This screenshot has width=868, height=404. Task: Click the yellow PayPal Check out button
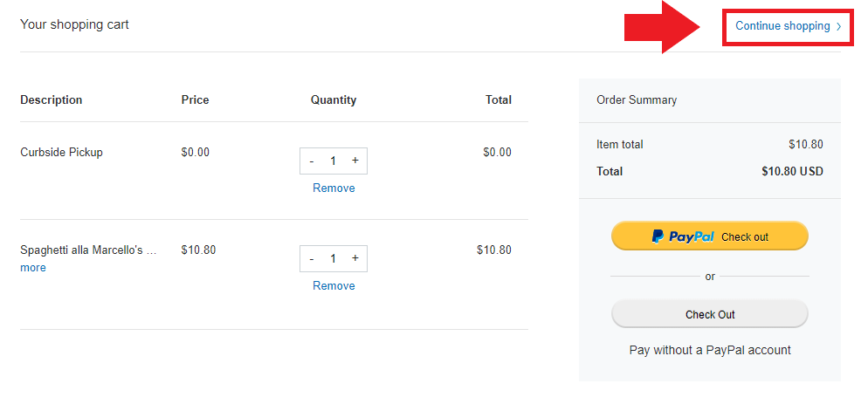pos(710,236)
